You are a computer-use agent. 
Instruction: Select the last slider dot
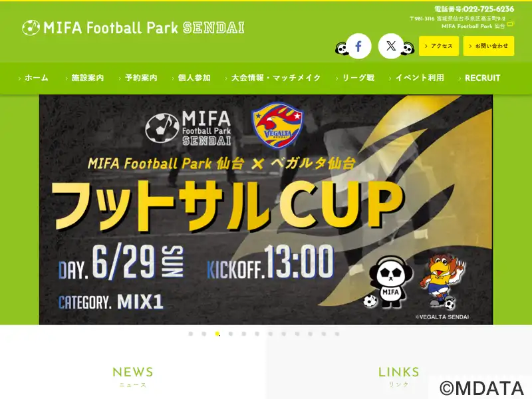pyautogui.click(x=337, y=334)
